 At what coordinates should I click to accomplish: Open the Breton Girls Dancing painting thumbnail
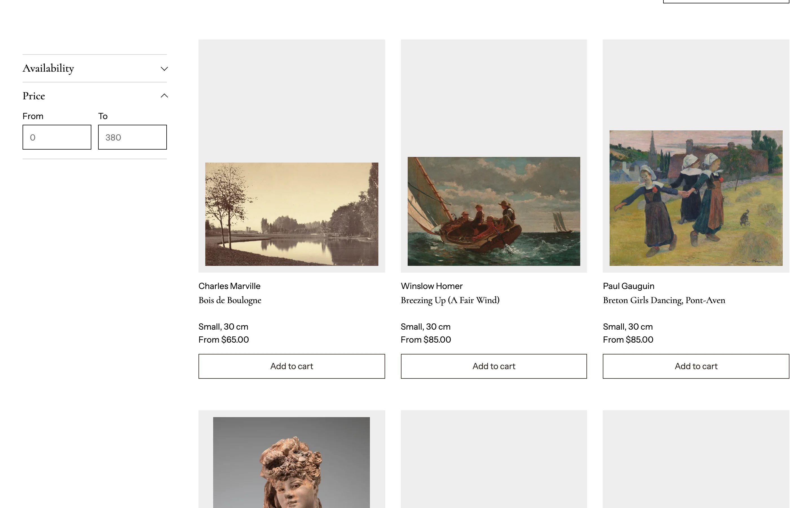coord(696,198)
